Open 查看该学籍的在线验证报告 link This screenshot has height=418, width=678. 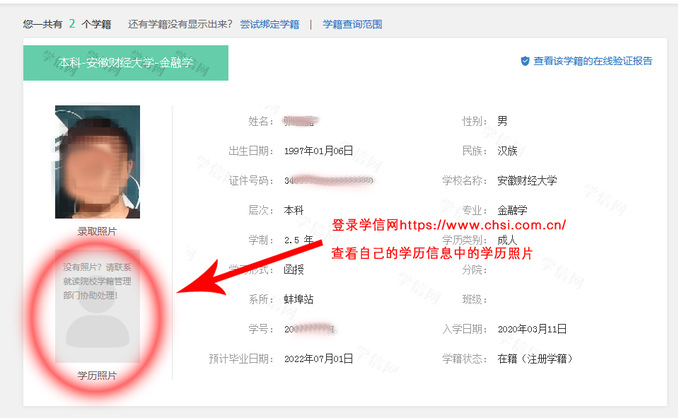pos(593,61)
